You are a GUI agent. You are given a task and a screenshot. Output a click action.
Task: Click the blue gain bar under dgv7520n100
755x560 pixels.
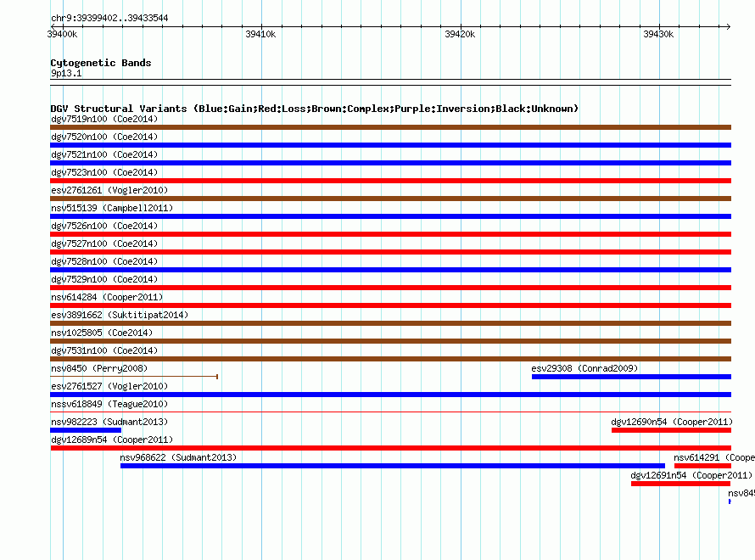pyautogui.click(x=390, y=145)
